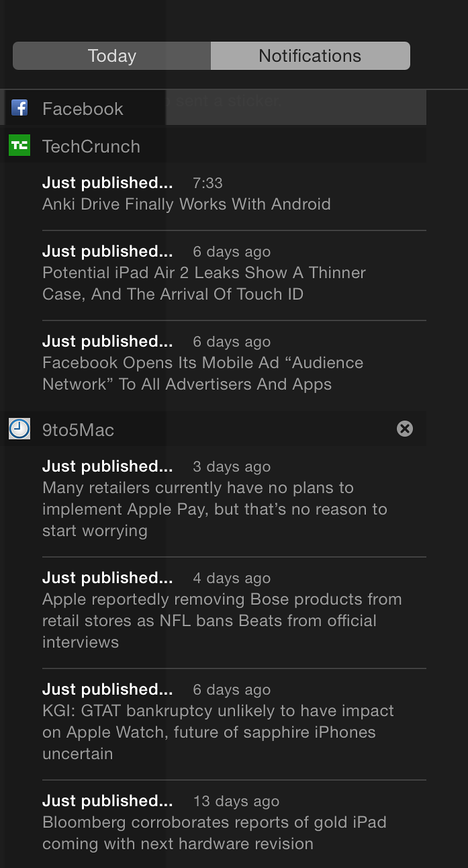468x868 pixels.
Task: Click 'Just published...' title above Bloomberg story
Action: 107,801
